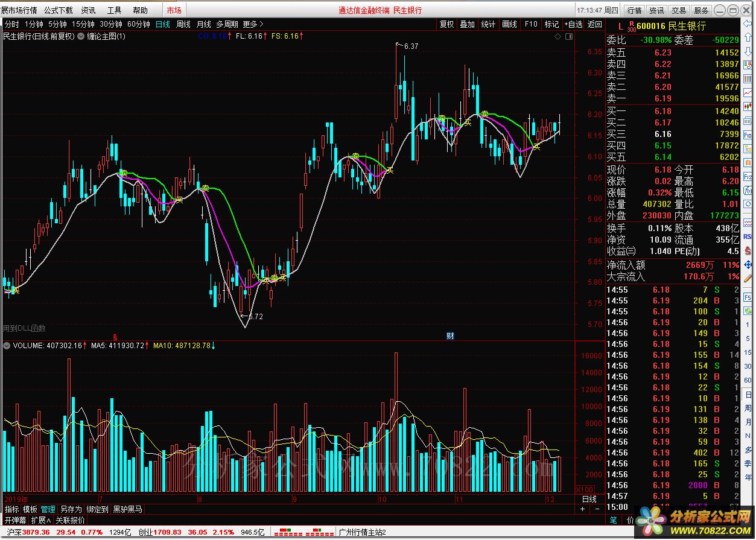756x540 pixels.
Task: Open the 扩展 expander at bottom
Action: (41, 519)
